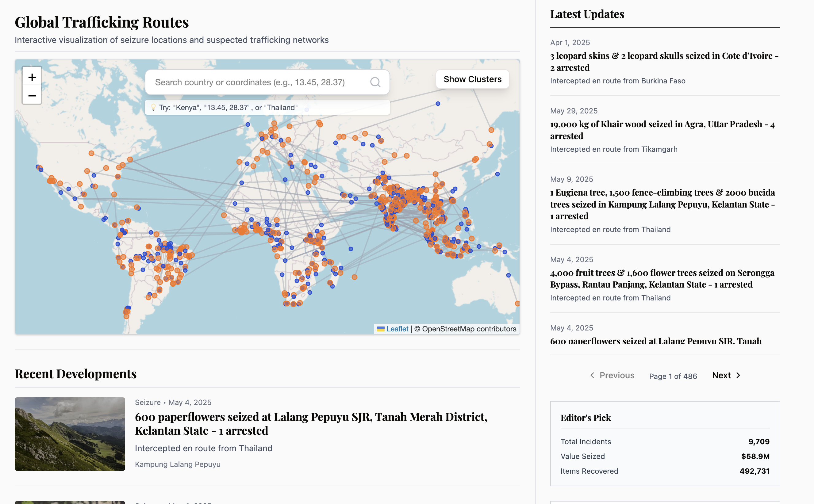814x504 pixels.
Task: Open Khair wood seized in Agra update
Action: 662,130
